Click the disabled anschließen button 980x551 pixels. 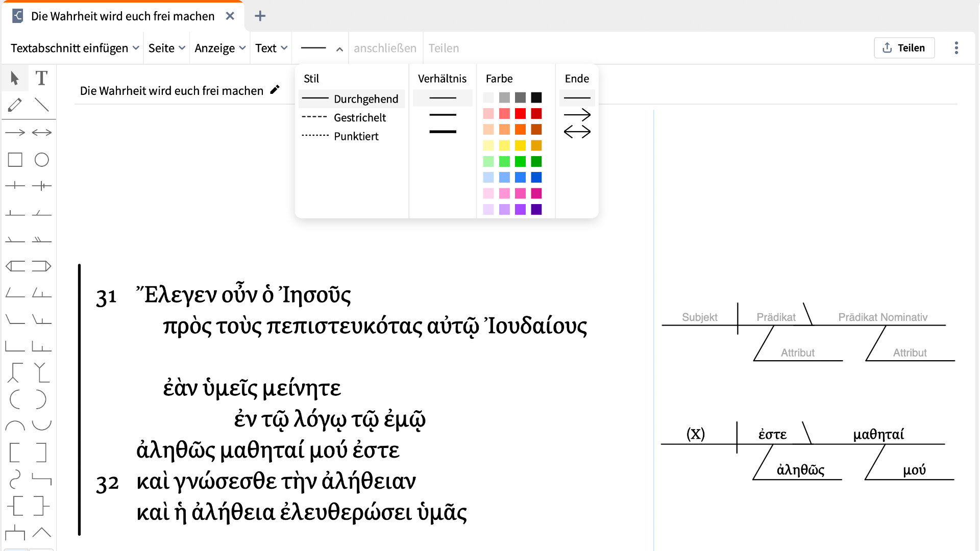point(385,48)
